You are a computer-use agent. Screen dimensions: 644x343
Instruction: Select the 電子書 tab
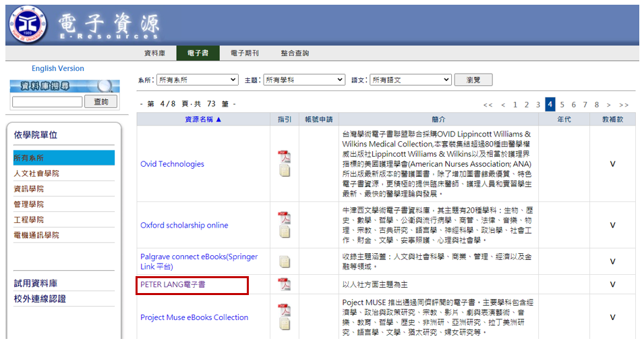(198, 53)
